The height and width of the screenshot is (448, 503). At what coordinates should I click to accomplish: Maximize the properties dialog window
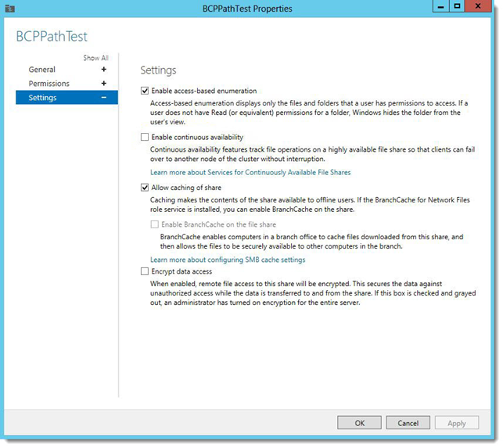(x=457, y=7)
